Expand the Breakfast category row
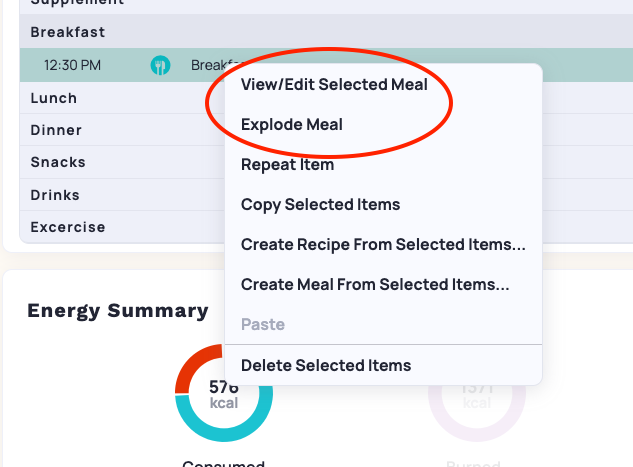Image resolution: width=633 pixels, height=467 pixels. tap(326, 32)
